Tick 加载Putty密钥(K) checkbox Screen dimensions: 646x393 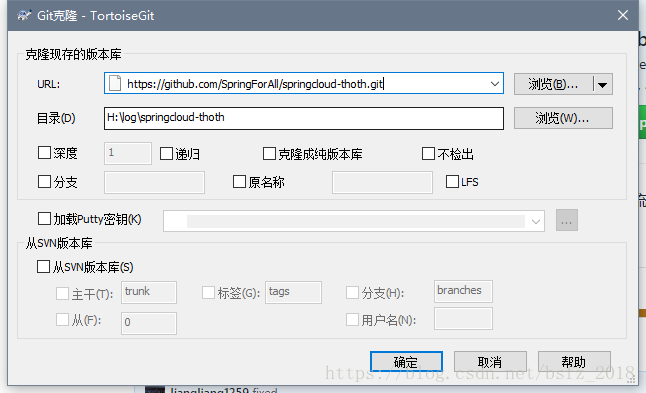tap(44, 219)
